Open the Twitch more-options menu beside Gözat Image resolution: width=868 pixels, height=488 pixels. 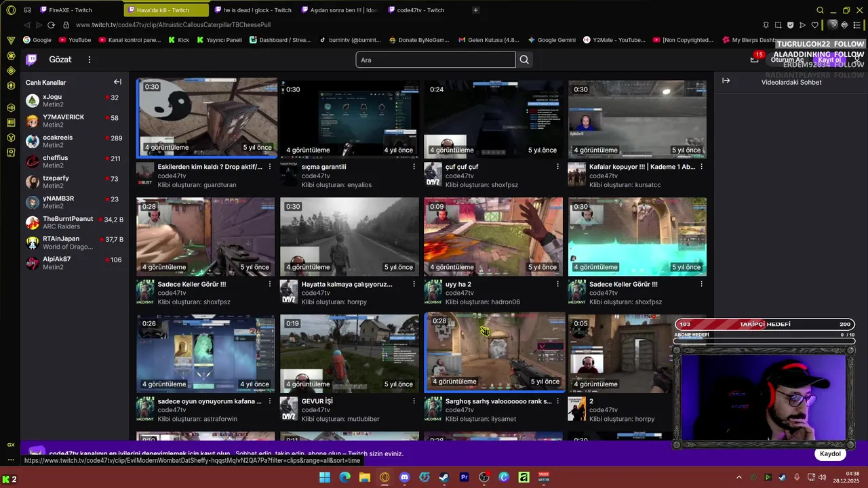coord(89,60)
